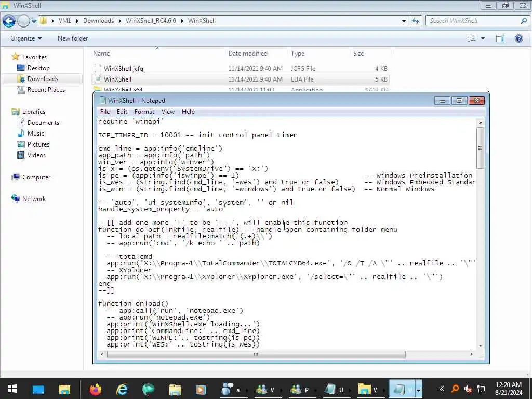The image size is (532, 399).
Task: Open the recent locations dropdown next to the nav arrows
Action: [x=34, y=21]
